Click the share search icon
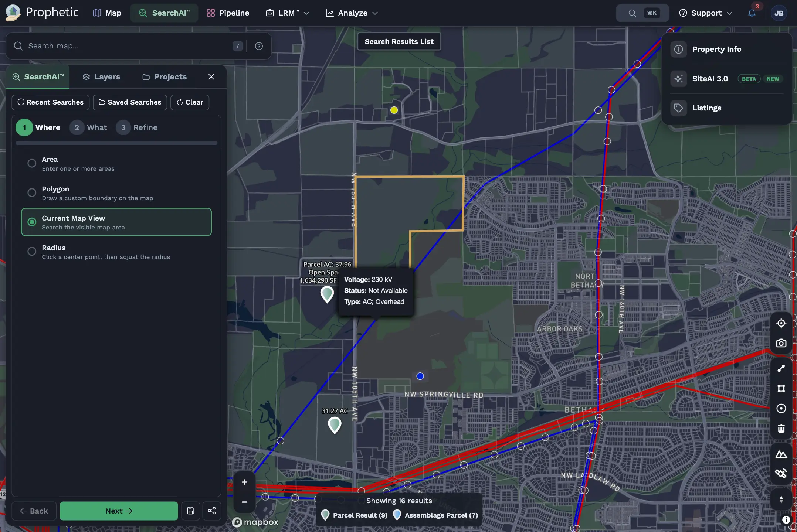 [x=211, y=511]
